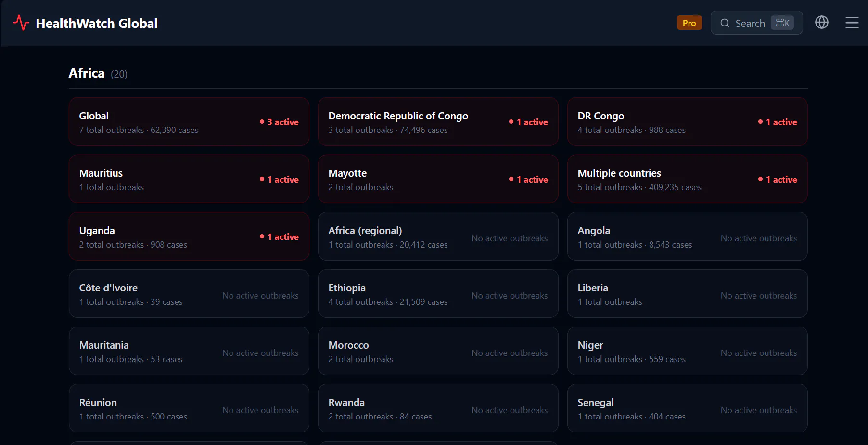Click the HealthWatch heartbeat logo icon
The width and height of the screenshot is (868, 445).
click(21, 23)
